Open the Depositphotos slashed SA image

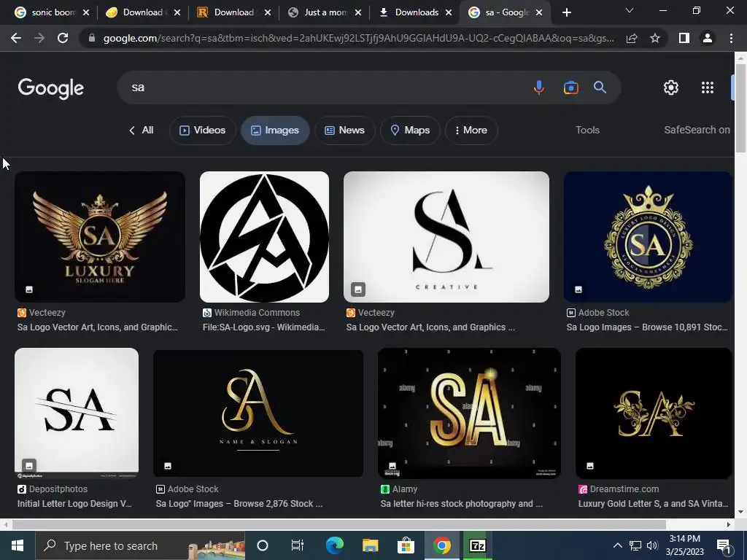[77, 413]
